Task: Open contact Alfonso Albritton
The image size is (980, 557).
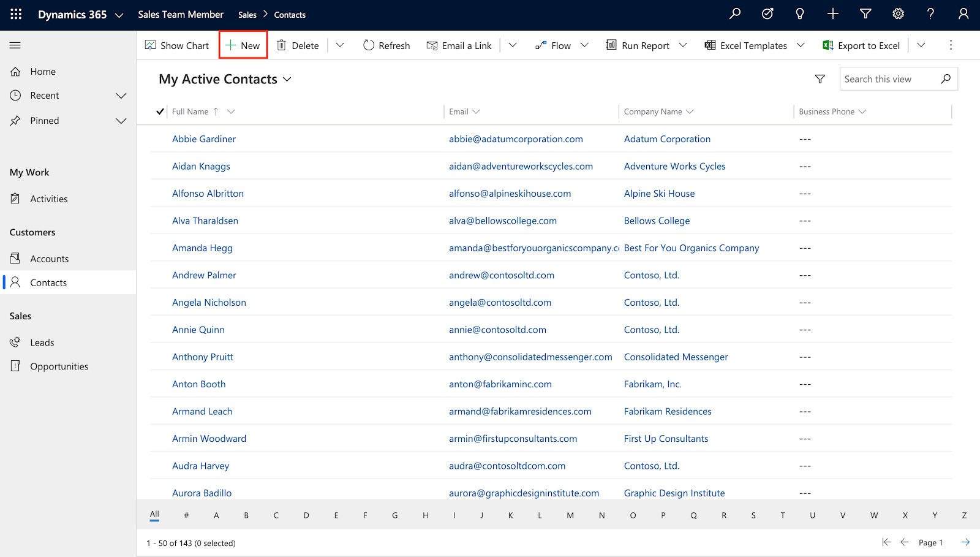Action: tap(208, 194)
